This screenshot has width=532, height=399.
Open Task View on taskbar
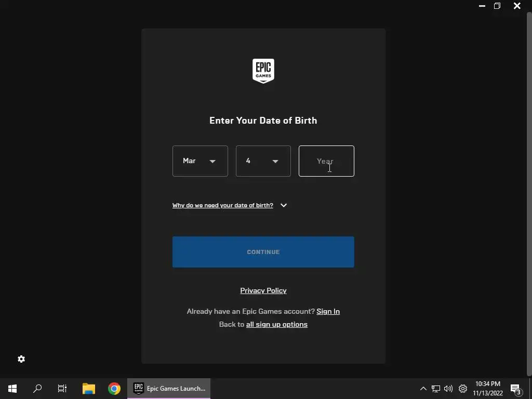62,389
